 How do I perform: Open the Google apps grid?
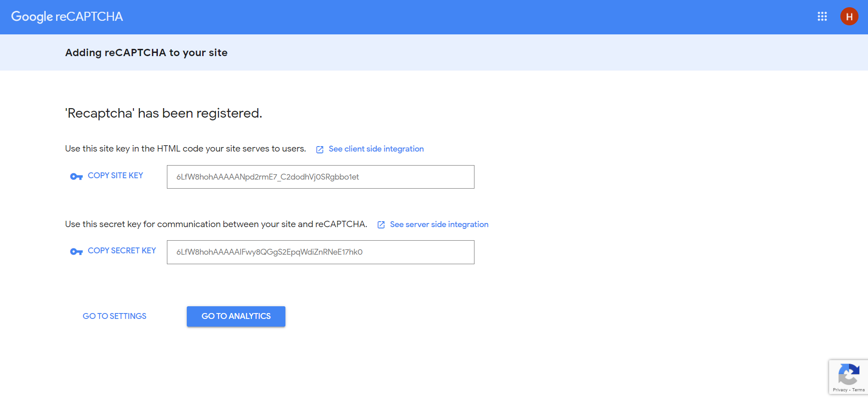[x=822, y=17]
